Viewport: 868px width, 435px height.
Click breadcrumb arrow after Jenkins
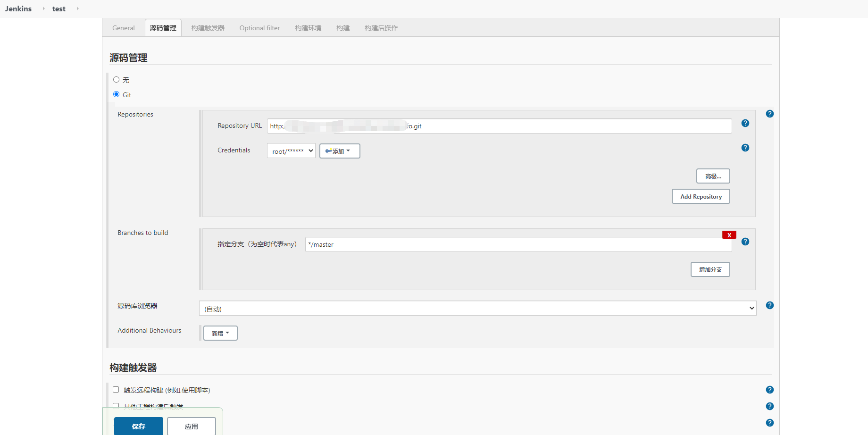click(x=43, y=8)
